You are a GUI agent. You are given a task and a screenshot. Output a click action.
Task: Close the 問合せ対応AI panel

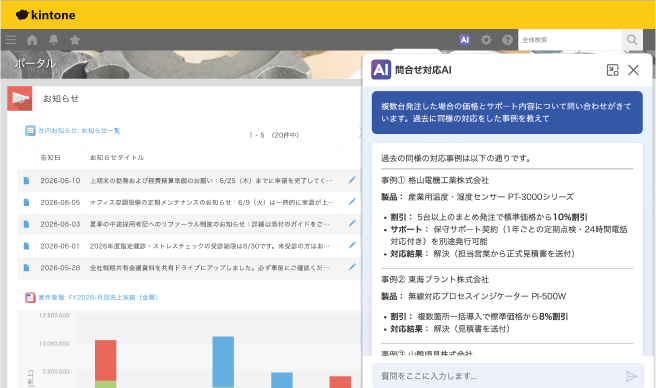(x=633, y=70)
